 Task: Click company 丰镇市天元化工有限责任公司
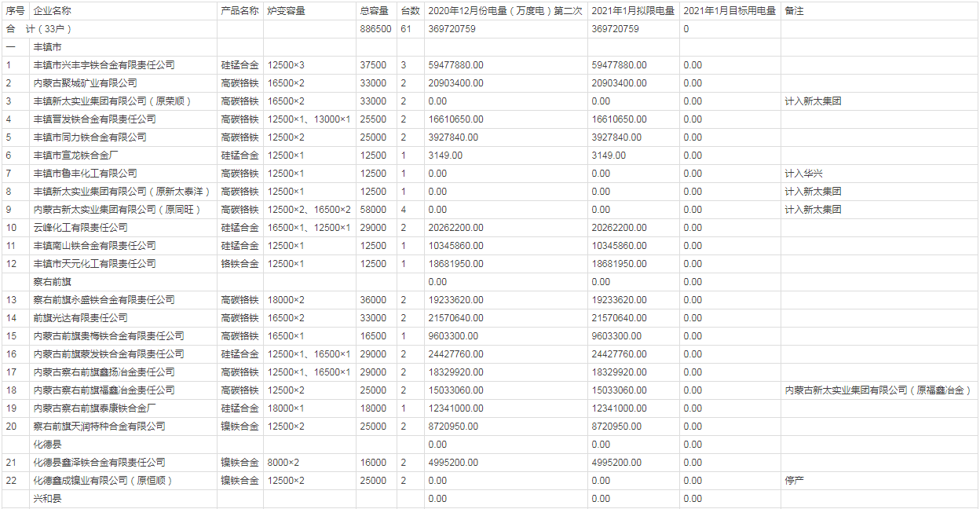pos(94,264)
